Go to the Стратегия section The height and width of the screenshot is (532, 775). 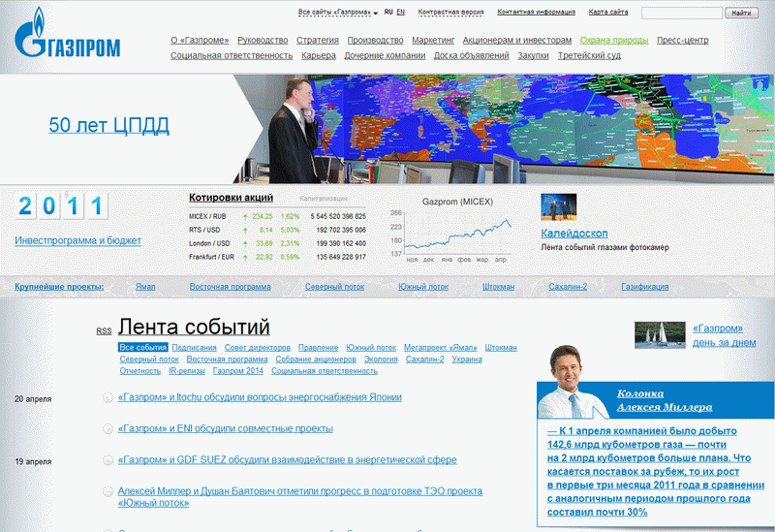click(x=318, y=40)
